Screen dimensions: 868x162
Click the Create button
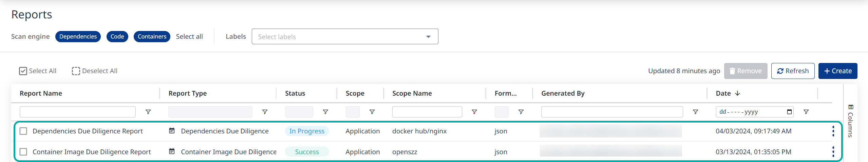[x=837, y=71]
